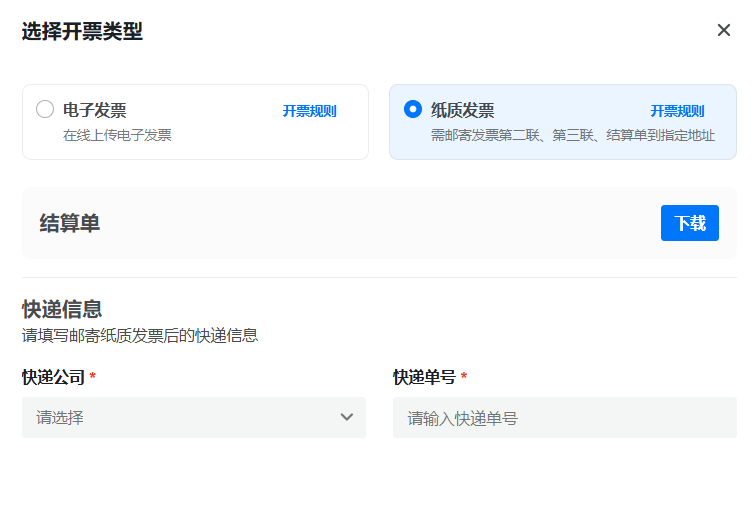The width and height of the screenshot is (755, 526).
Task: Click the chevron arrow in 快递公司 field
Action: [x=347, y=417]
